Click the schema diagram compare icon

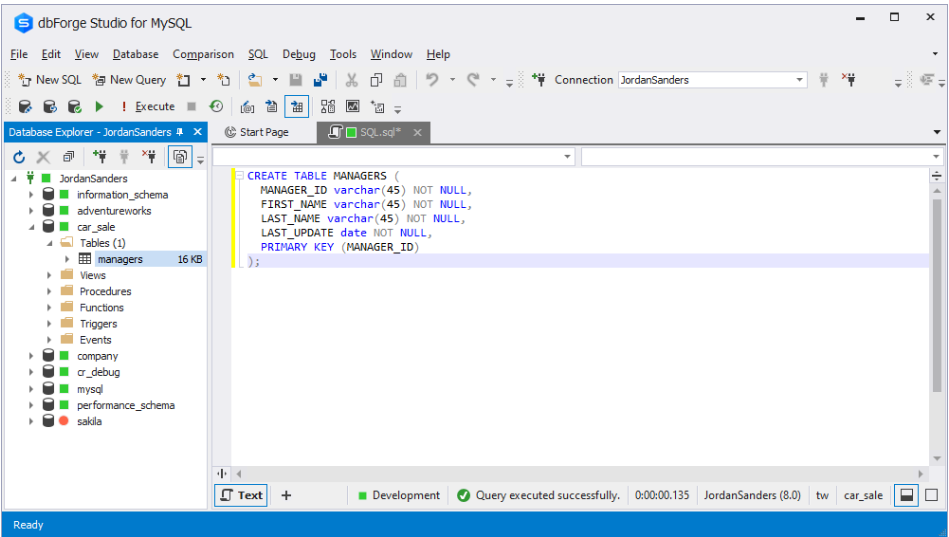(x=327, y=107)
